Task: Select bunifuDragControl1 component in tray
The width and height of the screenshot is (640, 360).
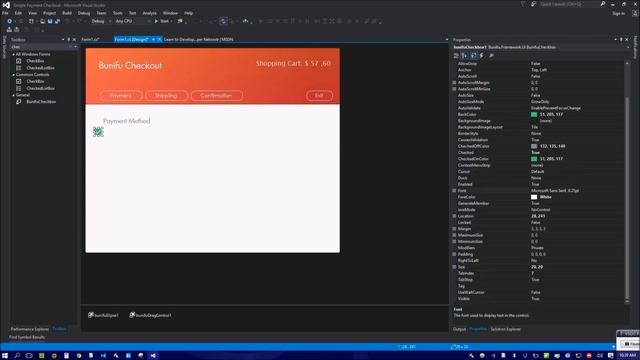Action: pyautogui.click(x=150, y=315)
